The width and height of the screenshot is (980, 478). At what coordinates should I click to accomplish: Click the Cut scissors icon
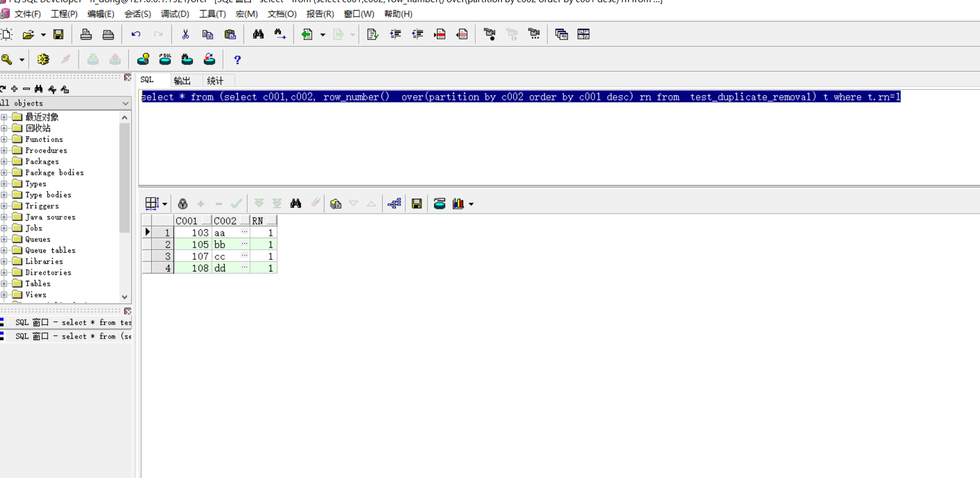[x=185, y=34]
